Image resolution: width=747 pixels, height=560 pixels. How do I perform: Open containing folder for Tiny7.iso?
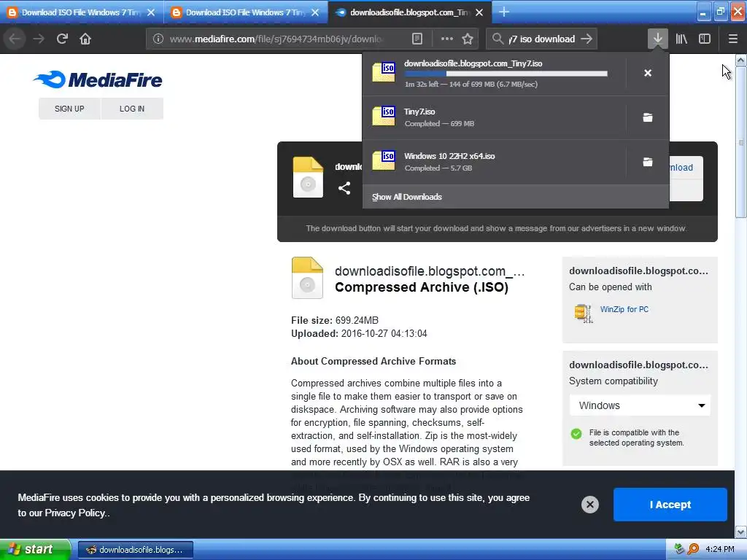[x=648, y=117]
